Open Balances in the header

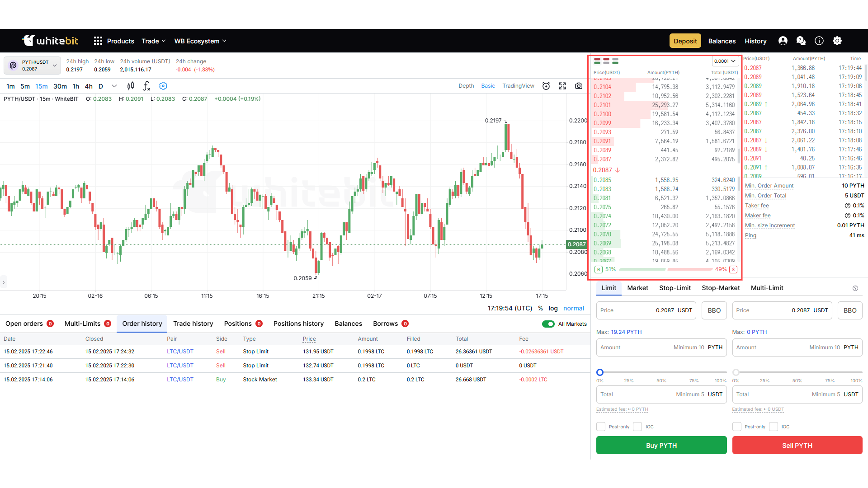[x=722, y=41]
